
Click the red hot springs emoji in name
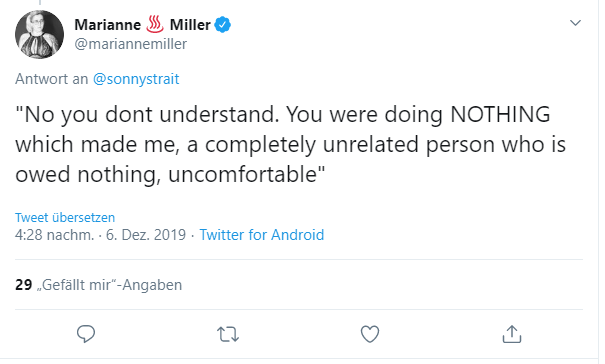tap(155, 24)
